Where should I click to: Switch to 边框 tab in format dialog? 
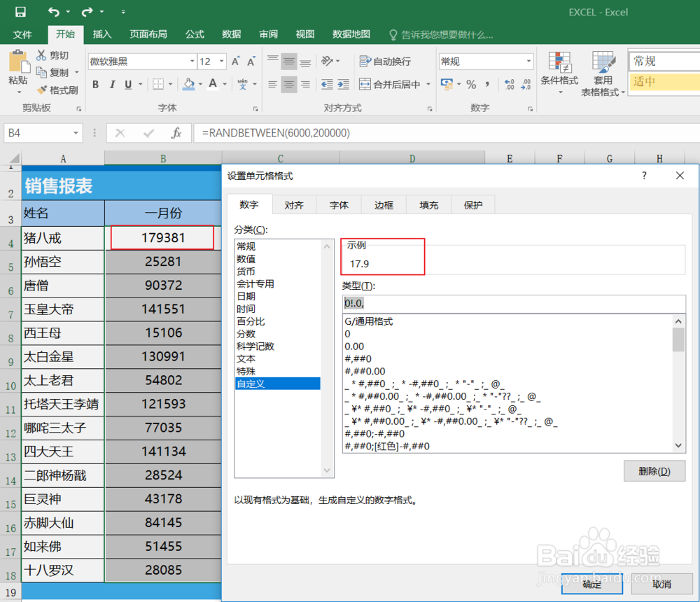click(x=384, y=205)
